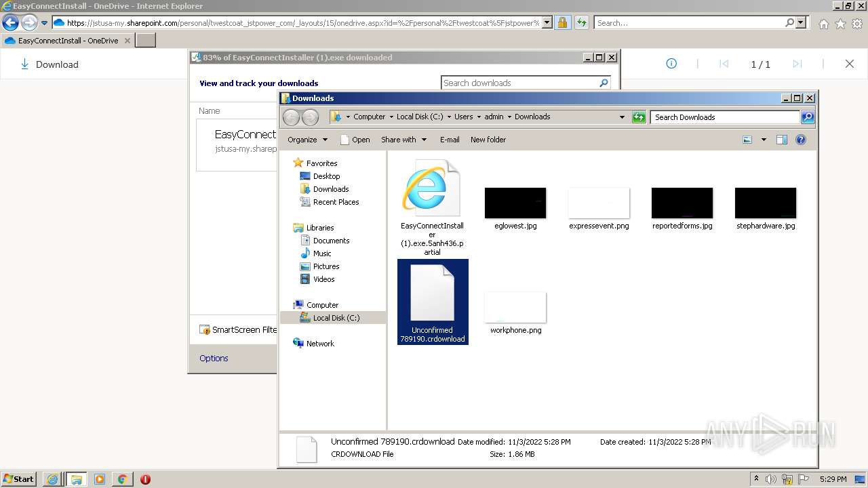Open the view options dropdown arrow
Image resolution: width=868 pixels, height=488 pixels.
click(764, 140)
